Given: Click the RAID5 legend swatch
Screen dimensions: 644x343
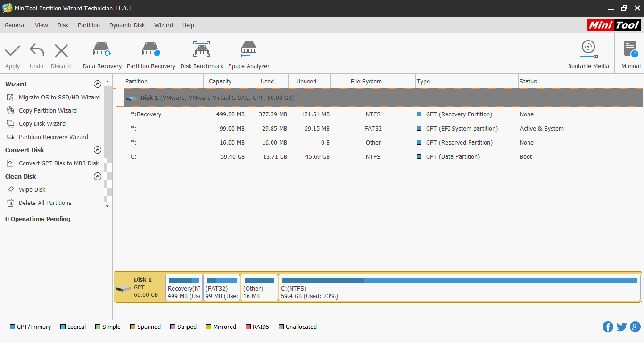Looking at the screenshot, I should pyautogui.click(x=248, y=327).
